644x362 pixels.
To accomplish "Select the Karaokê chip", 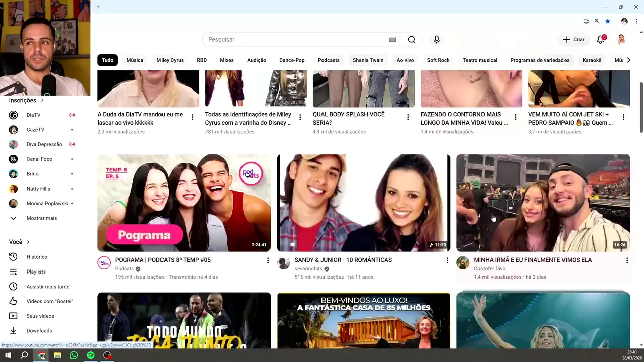I will tap(592, 60).
